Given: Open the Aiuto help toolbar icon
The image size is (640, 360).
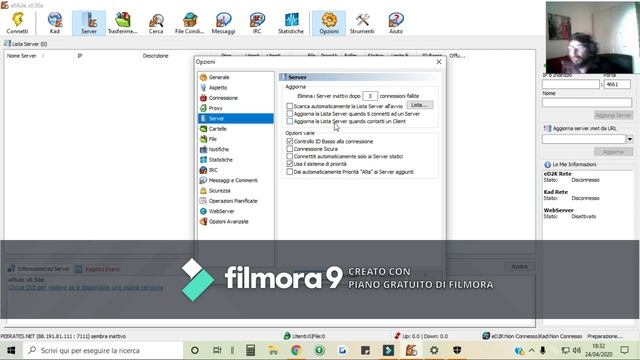Looking at the screenshot, I should tap(396, 23).
